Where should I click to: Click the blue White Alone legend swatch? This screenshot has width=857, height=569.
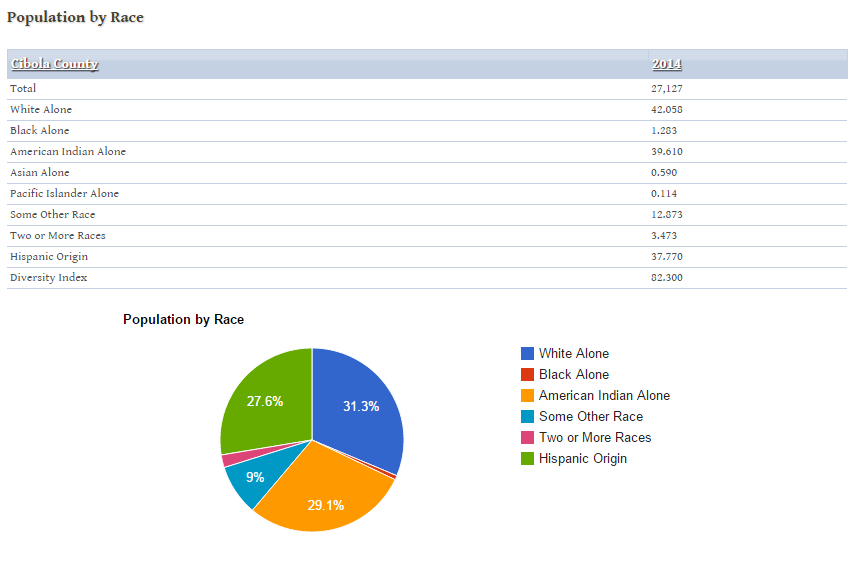coord(527,353)
